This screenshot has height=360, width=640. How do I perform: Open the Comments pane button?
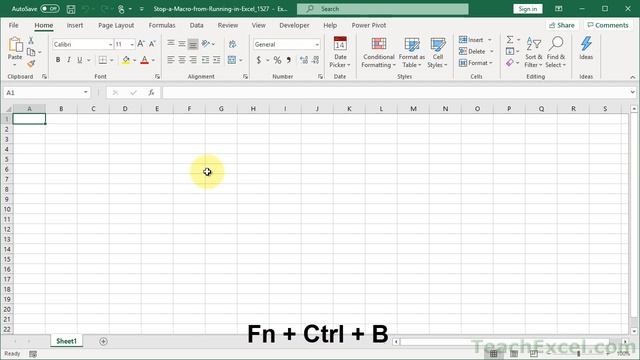coord(608,25)
